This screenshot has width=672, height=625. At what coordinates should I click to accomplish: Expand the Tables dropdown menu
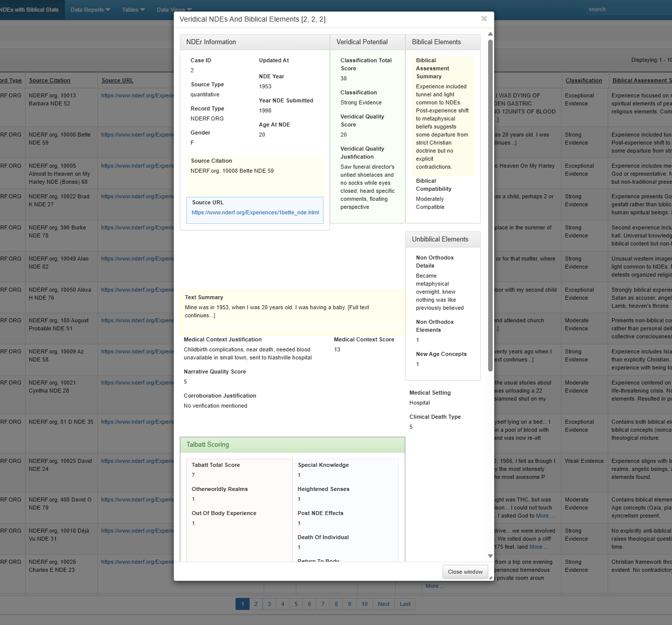133,10
